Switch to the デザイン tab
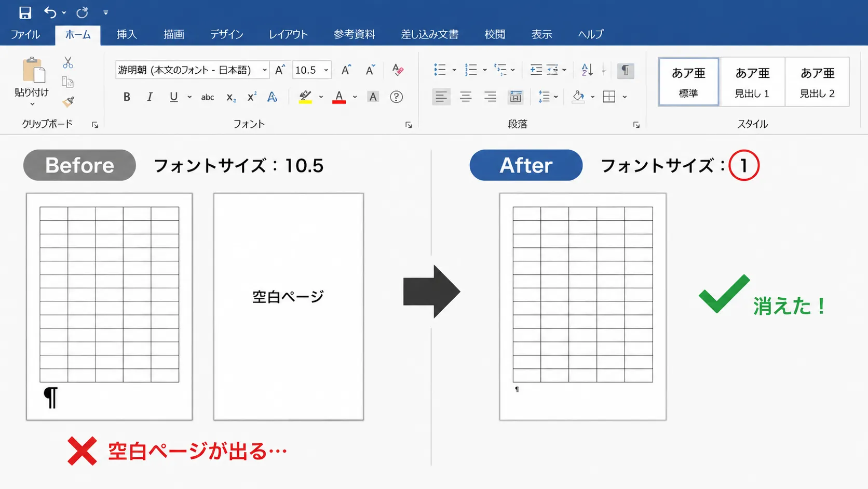 (226, 34)
